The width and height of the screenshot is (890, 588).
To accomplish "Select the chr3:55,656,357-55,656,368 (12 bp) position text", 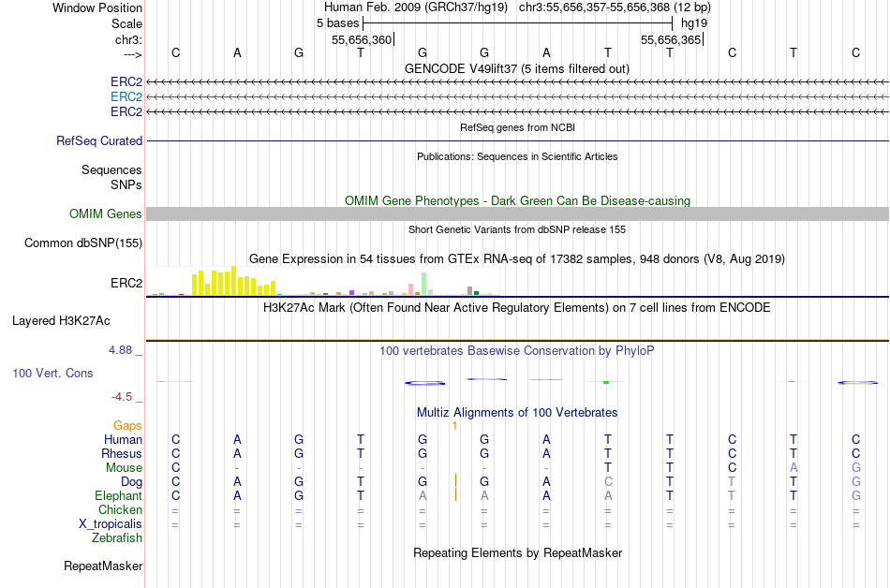I will click(615, 7).
